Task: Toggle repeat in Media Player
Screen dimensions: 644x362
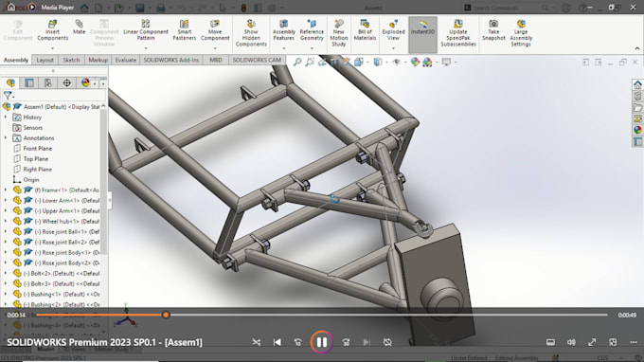Action: (387, 342)
